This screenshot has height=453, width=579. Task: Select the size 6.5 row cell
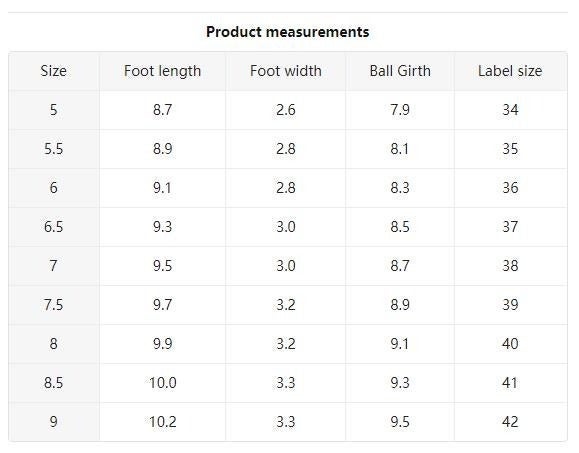tap(54, 227)
